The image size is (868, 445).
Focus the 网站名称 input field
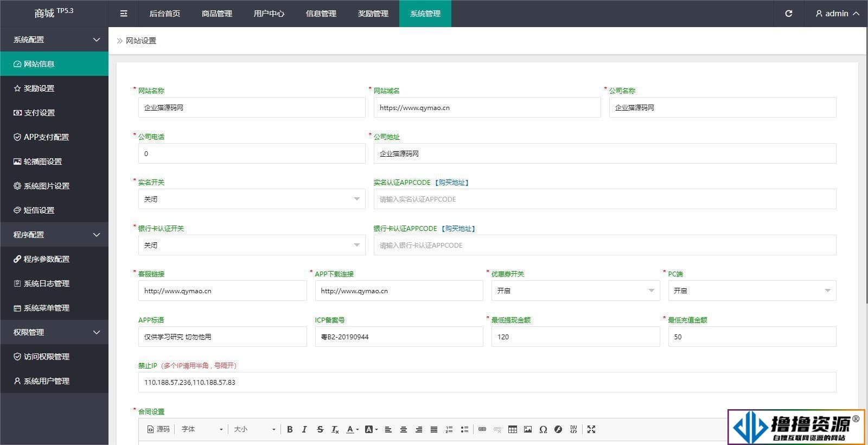(252, 107)
